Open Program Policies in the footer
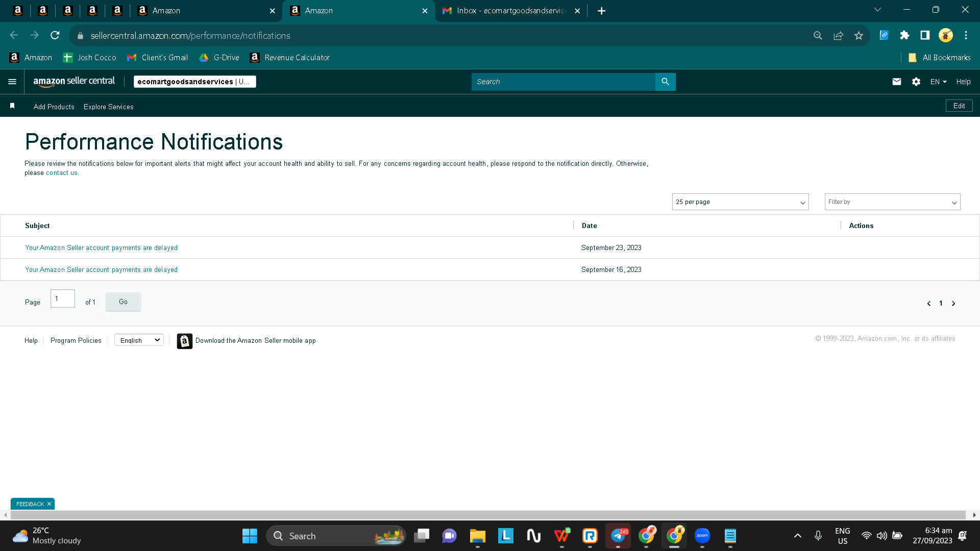Screen dimensions: 980x551 76,340
